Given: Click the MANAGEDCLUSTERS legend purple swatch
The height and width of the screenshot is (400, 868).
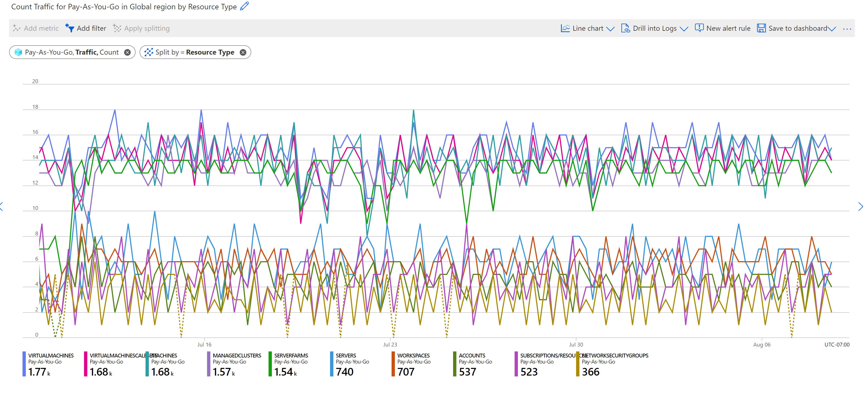Looking at the screenshot, I should (x=209, y=364).
